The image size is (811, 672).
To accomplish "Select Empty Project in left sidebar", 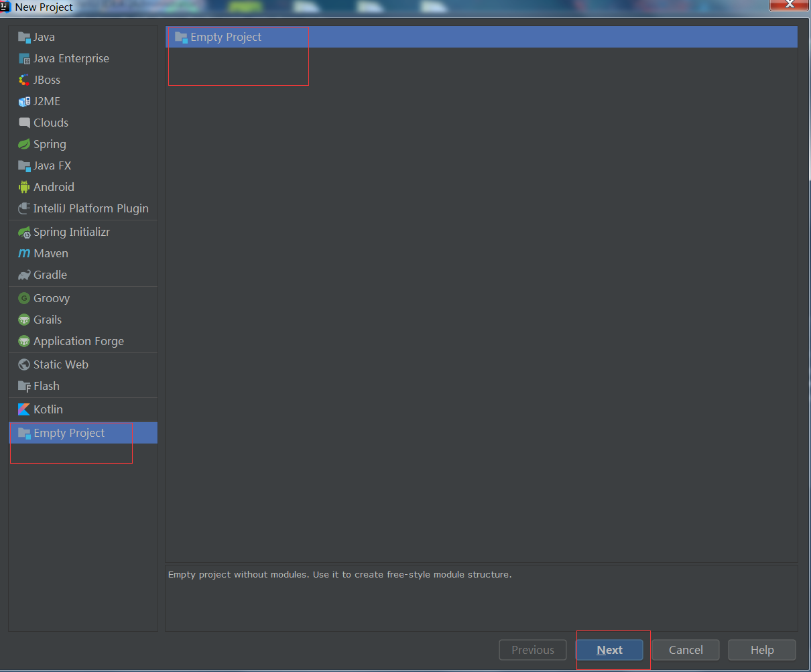I will tap(83, 433).
